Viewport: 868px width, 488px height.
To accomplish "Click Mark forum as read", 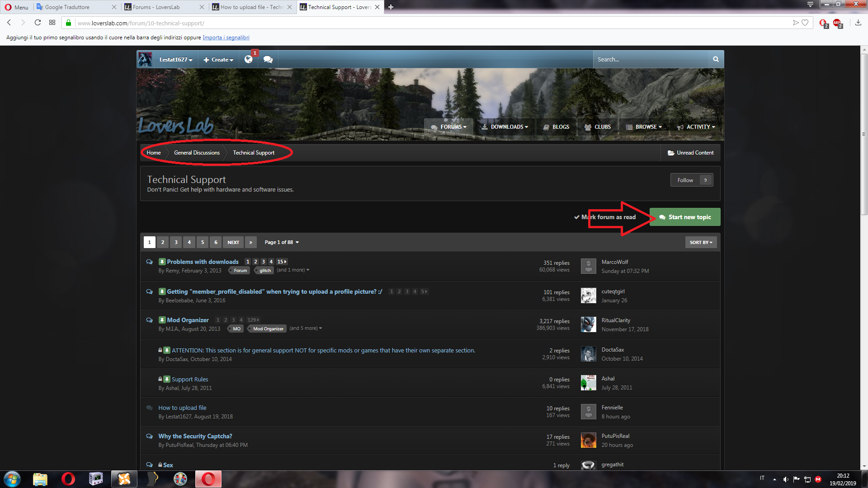I will coord(604,217).
